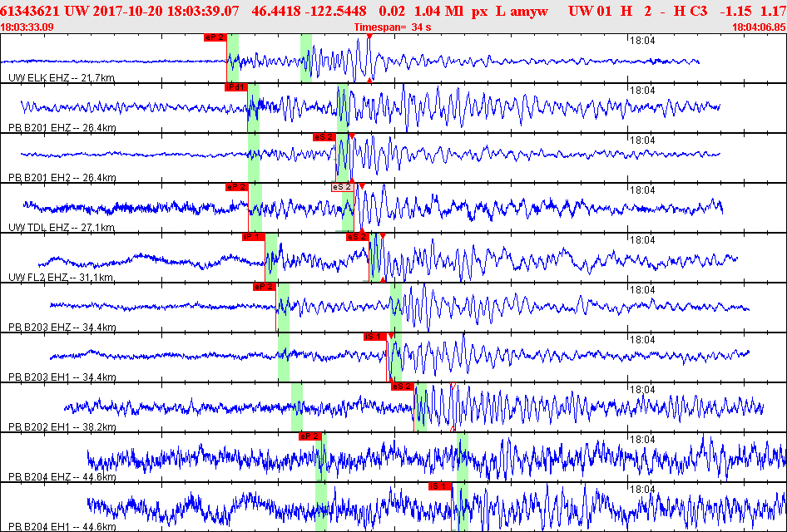Screen dimensions: 787x532
Task: Select the eP 2 pick flag on PB B203 EHZ
Action: click(264, 287)
